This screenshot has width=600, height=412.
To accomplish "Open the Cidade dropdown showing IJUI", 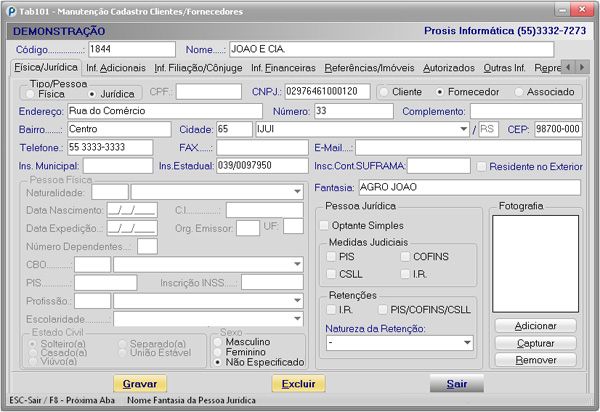I will 463,129.
